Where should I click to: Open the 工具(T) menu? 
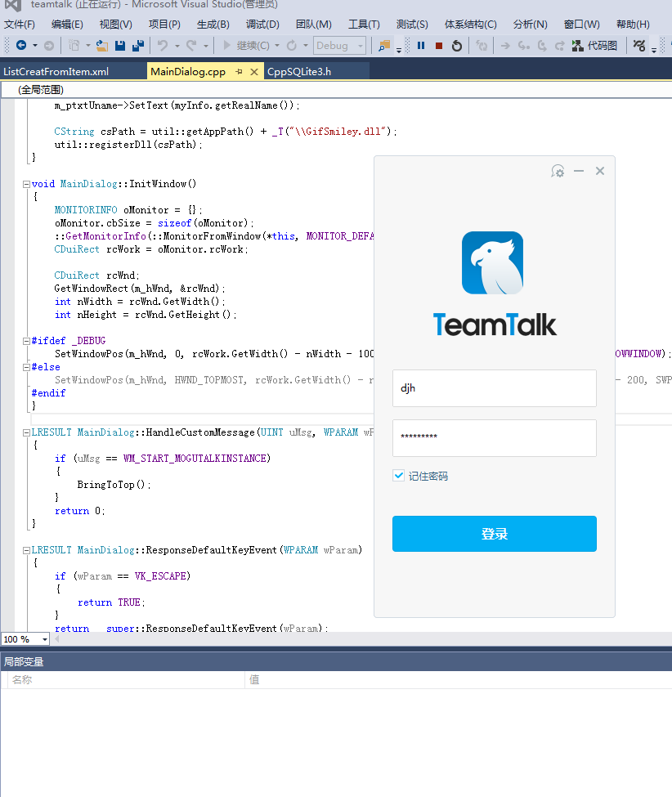tap(364, 25)
